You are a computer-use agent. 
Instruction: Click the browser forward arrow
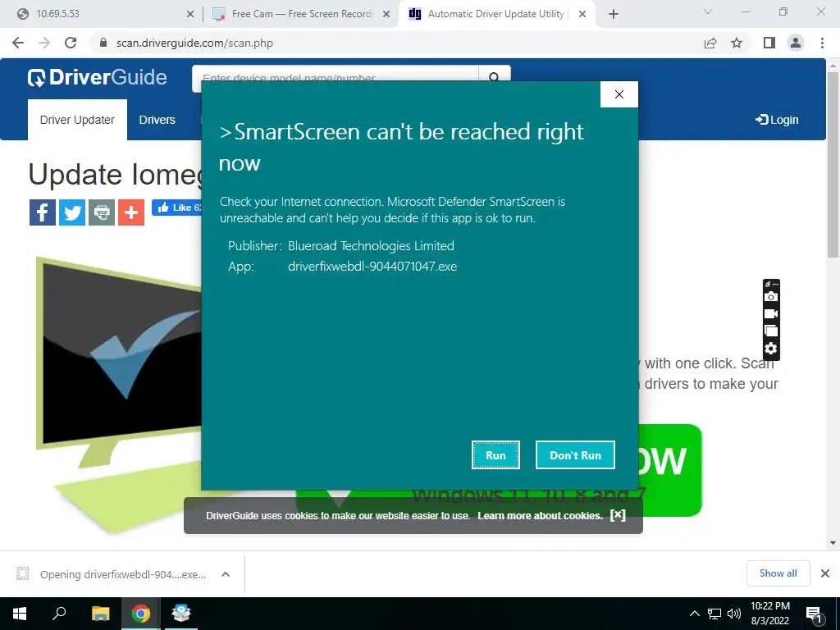tap(44, 43)
